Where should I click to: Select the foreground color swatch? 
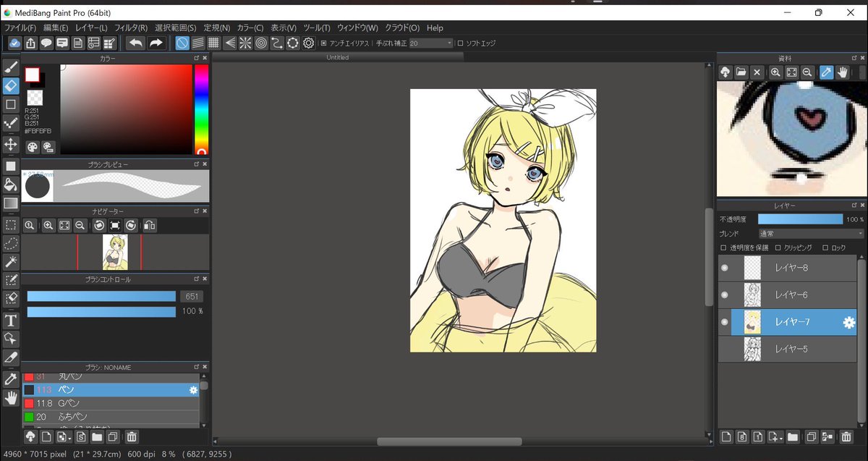pyautogui.click(x=33, y=75)
